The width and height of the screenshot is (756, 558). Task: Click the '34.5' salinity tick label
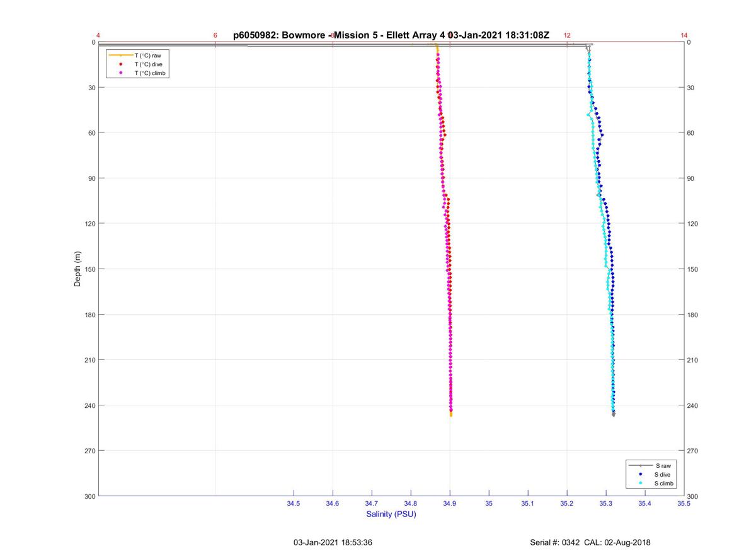click(x=294, y=503)
